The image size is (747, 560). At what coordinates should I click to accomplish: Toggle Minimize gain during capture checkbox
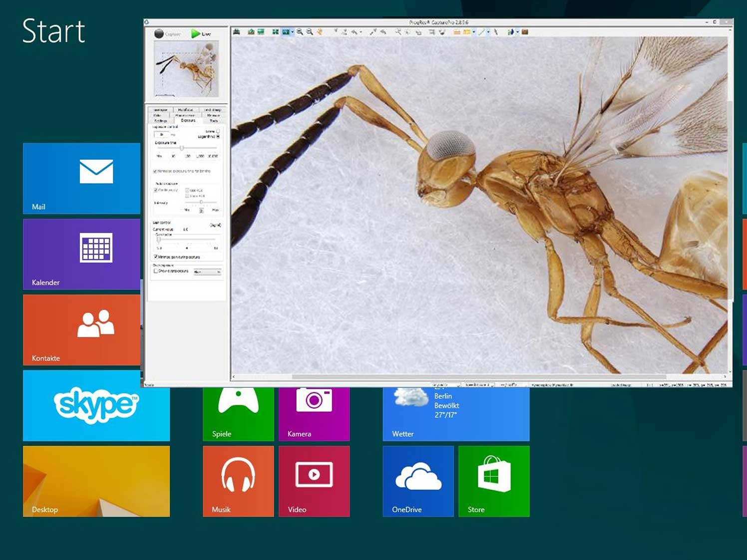pos(156,257)
